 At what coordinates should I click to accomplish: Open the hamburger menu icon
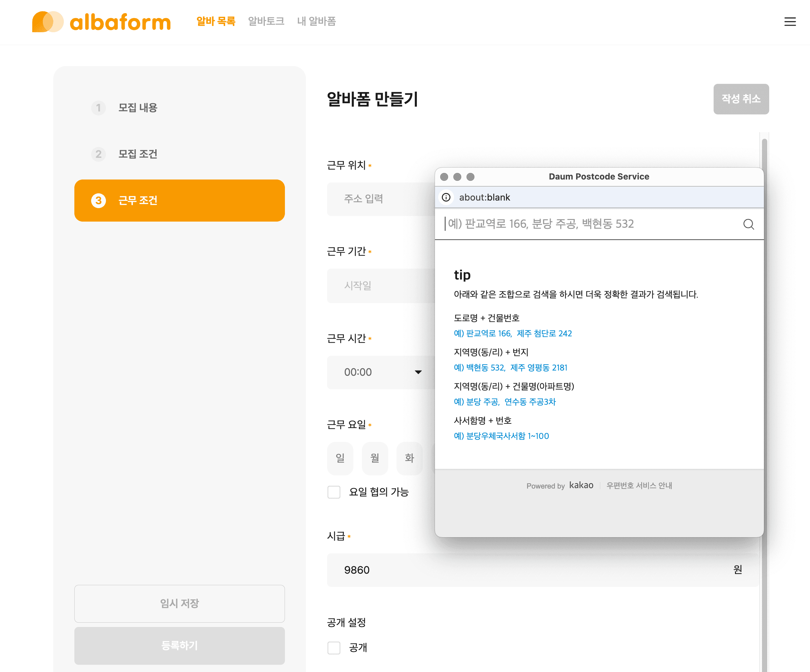coord(790,22)
